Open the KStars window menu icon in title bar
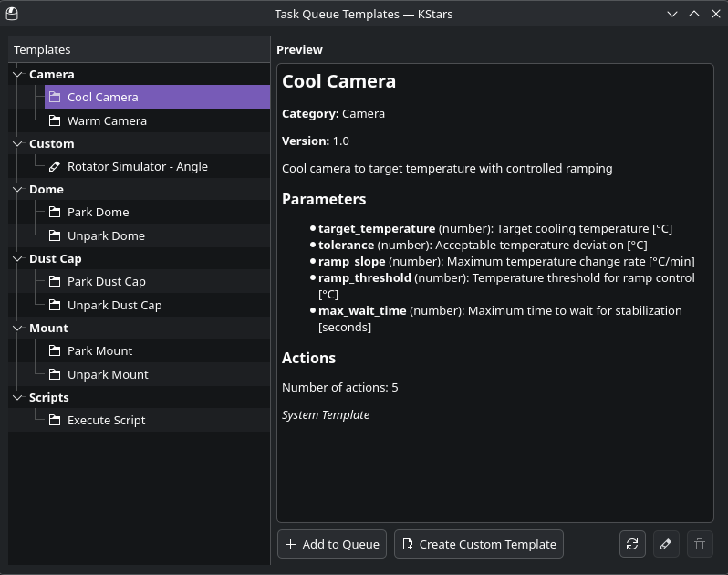Screen dimensions: 728x575 [11, 14]
